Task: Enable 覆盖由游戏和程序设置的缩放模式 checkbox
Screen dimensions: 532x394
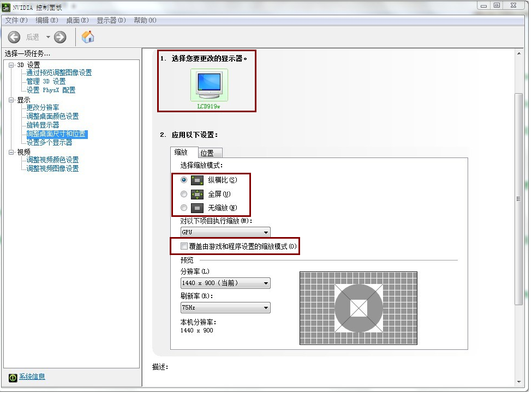Action: (184, 246)
